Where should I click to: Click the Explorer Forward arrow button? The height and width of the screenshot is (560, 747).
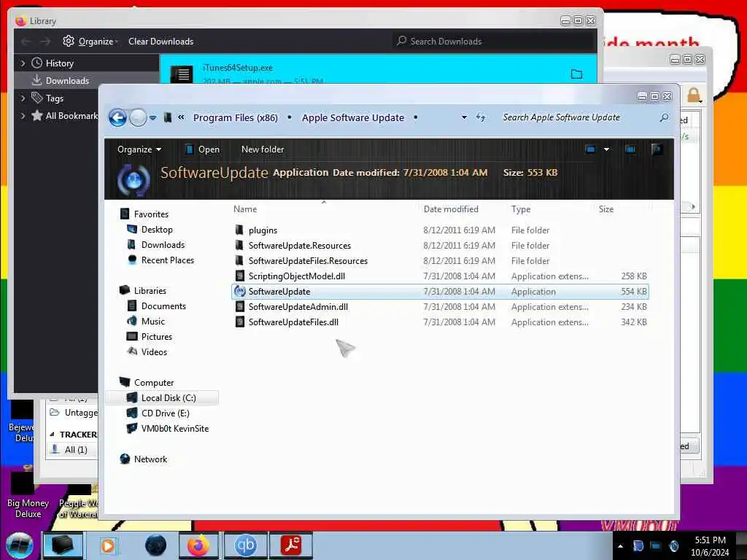[138, 117]
